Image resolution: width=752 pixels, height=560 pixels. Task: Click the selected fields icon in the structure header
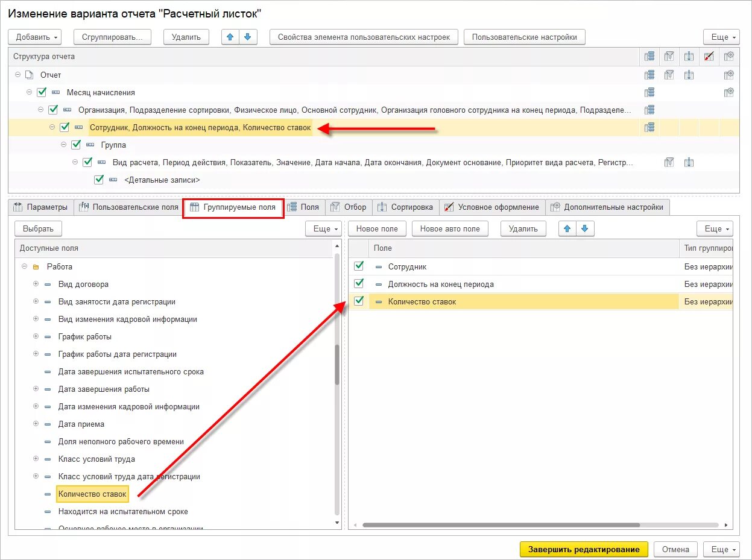(x=649, y=57)
